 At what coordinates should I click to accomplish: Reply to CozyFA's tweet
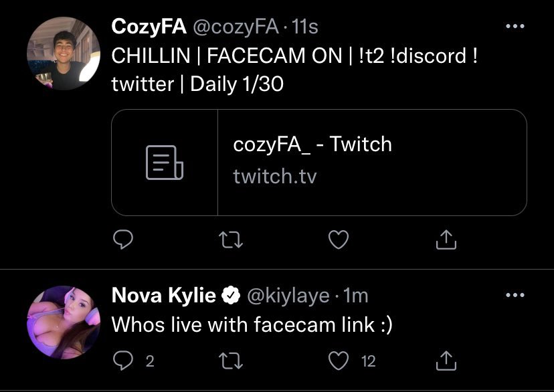coord(122,240)
